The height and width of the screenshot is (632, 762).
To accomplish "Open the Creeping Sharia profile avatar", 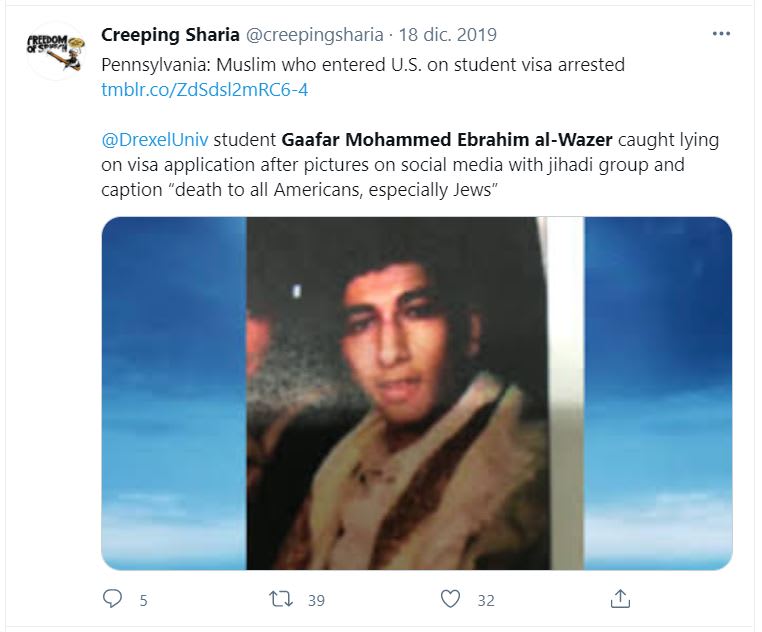I will point(55,53).
